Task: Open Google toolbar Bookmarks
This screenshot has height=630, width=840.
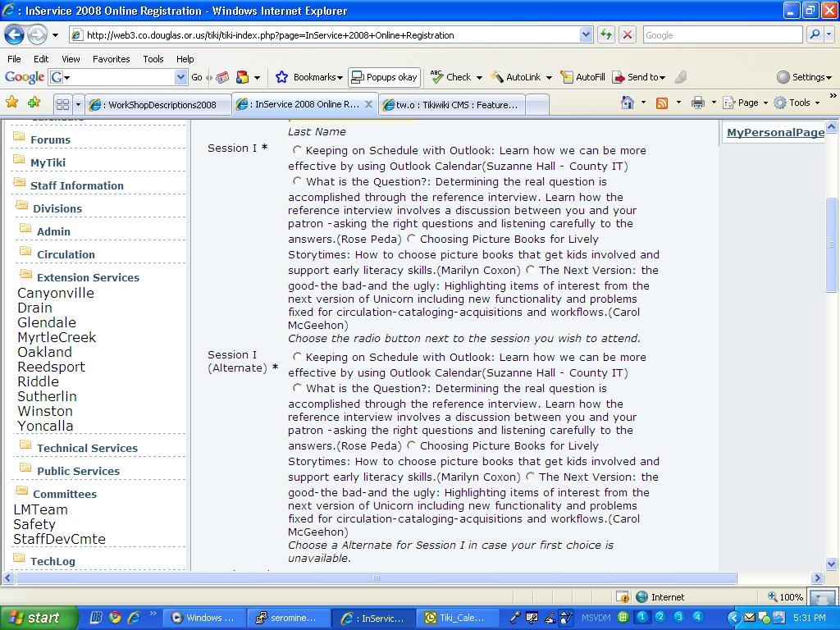Action: pos(309,77)
